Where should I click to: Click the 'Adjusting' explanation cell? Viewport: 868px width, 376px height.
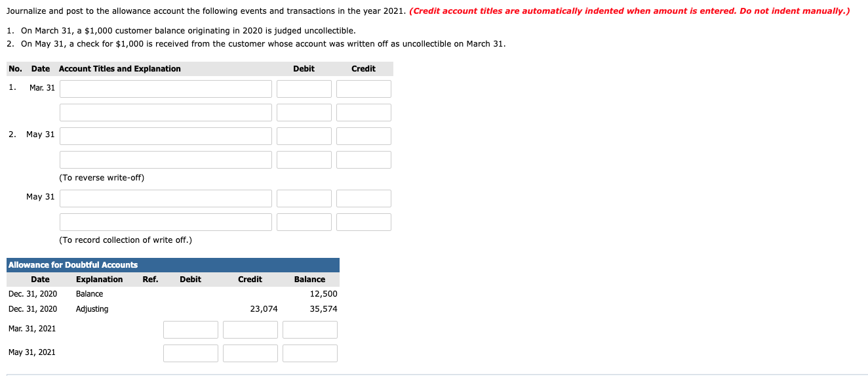pos(92,309)
